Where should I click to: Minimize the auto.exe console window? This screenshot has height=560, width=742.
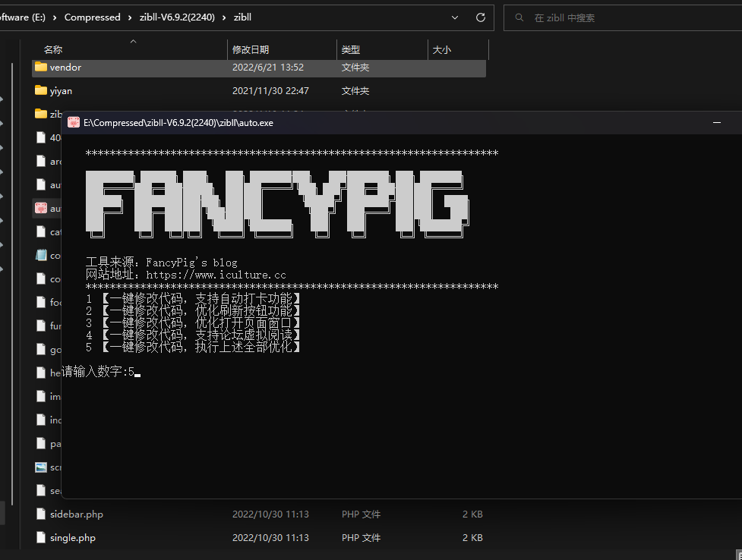[716, 123]
